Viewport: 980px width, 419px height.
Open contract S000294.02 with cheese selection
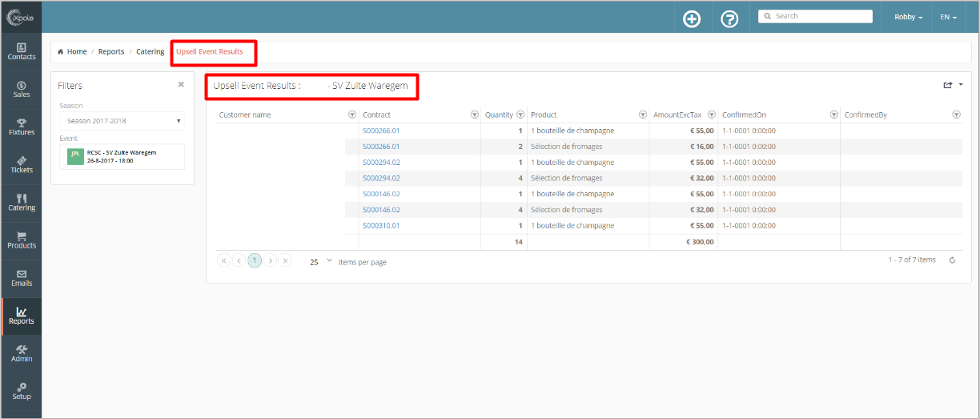381,178
